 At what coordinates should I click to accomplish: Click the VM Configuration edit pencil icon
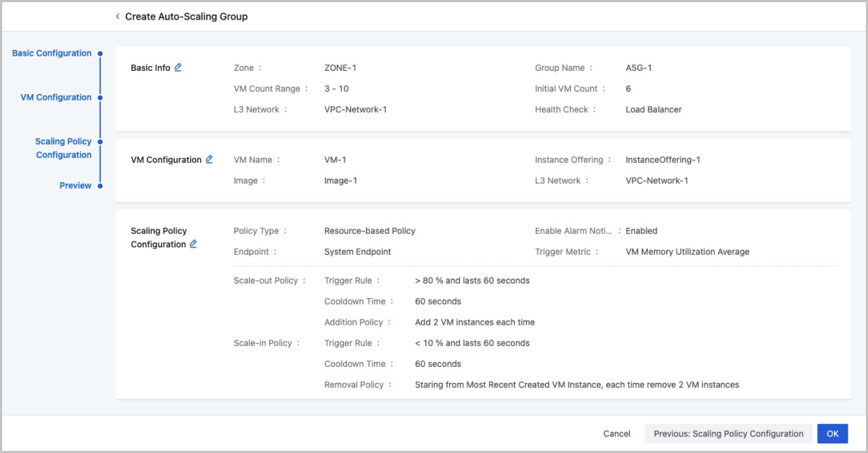(209, 159)
